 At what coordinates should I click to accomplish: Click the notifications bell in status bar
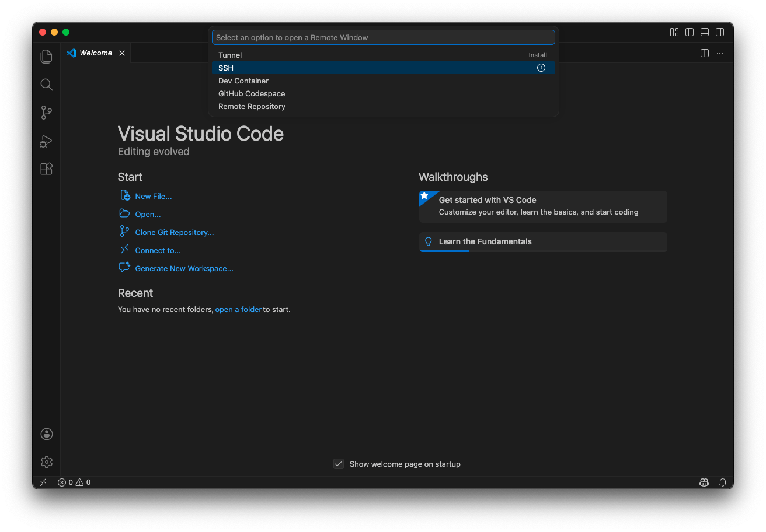point(723,482)
